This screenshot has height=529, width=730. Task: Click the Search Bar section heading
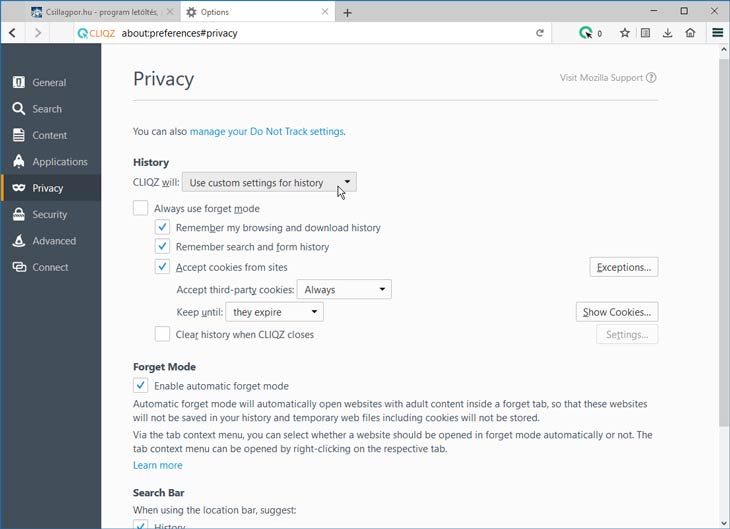159,492
